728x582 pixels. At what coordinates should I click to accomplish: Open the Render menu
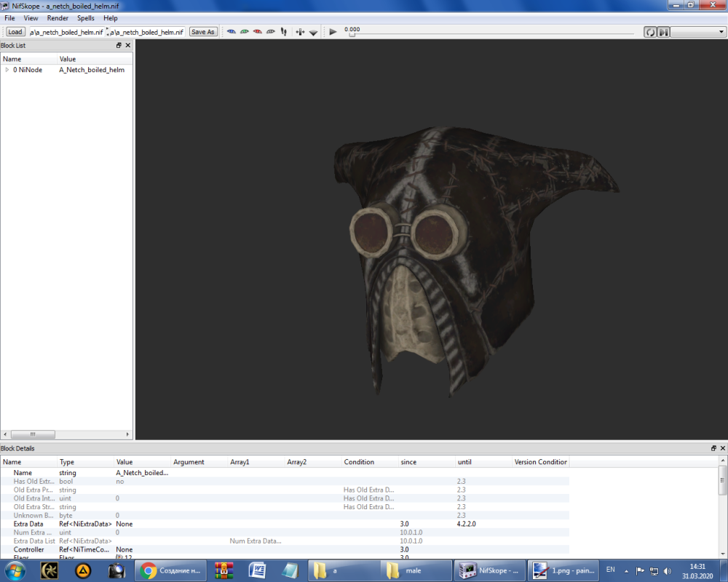[58, 17]
